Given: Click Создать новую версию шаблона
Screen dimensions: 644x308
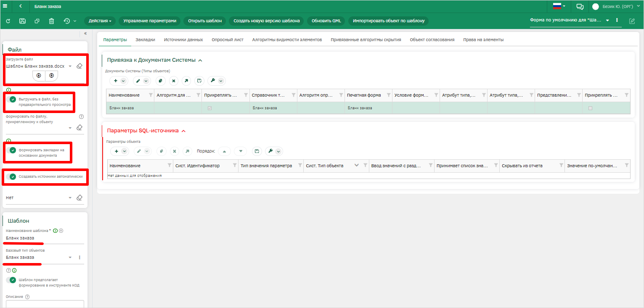Looking at the screenshot, I should click(x=267, y=21).
